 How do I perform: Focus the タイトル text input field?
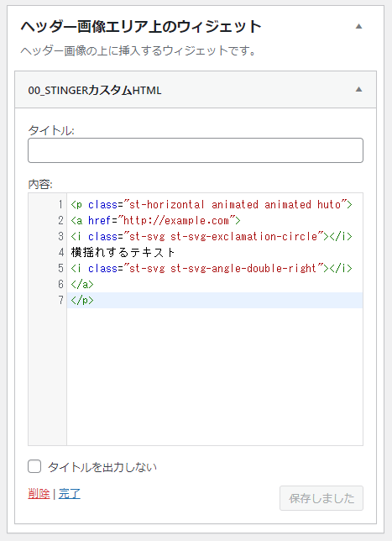196,150
